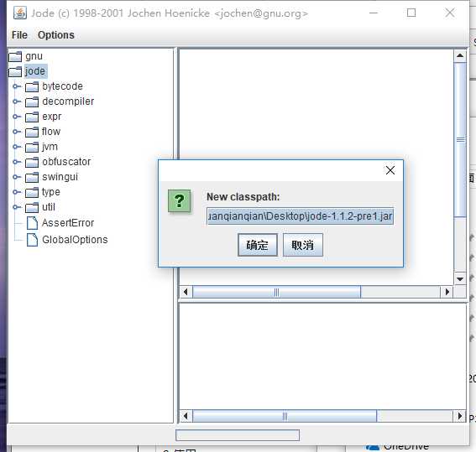Select the jode tree label
The height and width of the screenshot is (452, 476).
pos(35,71)
